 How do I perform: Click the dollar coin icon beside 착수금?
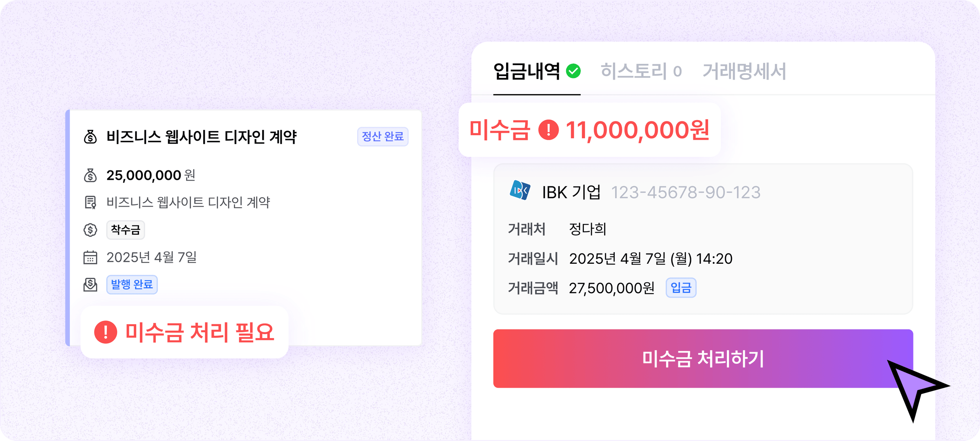tap(90, 230)
